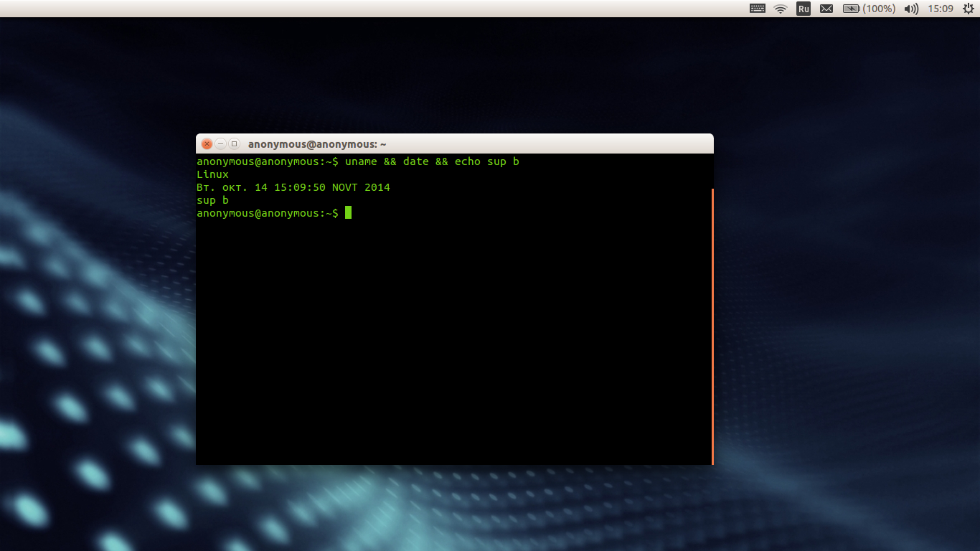
Task: Show the calendar from the 15:09 clock
Action: (x=941, y=9)
